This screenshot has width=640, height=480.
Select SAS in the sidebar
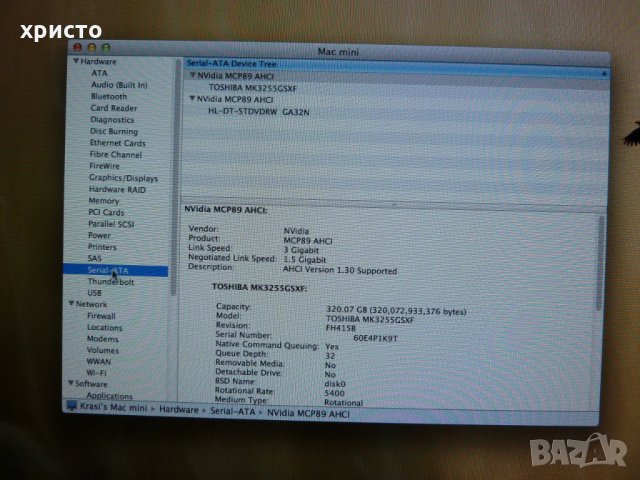click(x=94, y=258)
